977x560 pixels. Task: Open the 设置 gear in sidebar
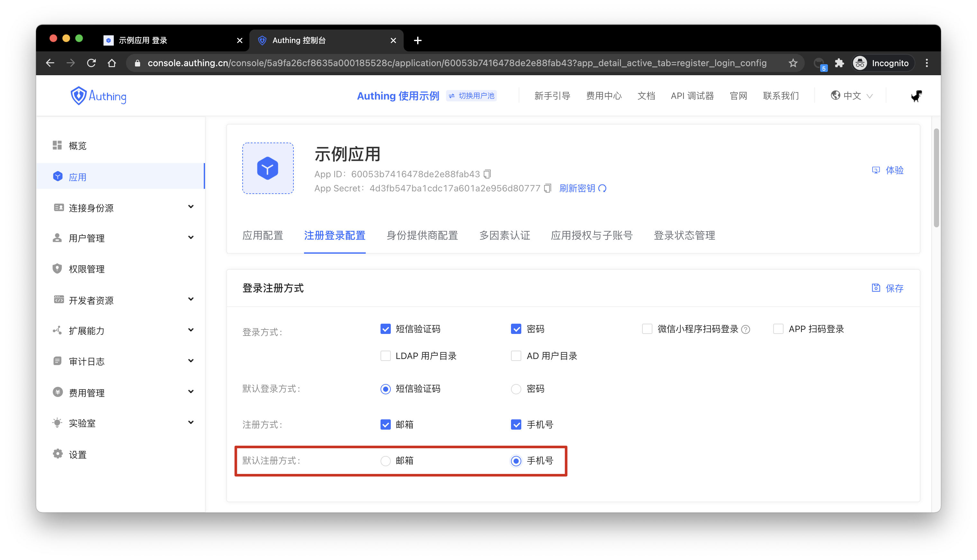click(58, 454)
